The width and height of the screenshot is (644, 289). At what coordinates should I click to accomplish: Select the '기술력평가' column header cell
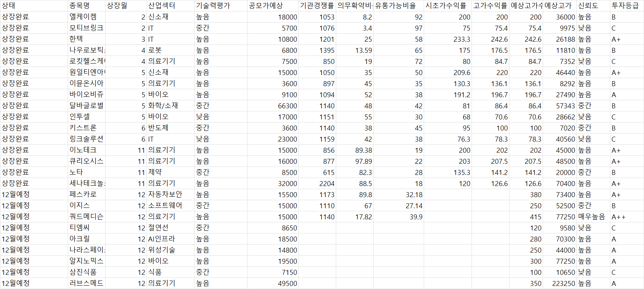coord(221,6)
